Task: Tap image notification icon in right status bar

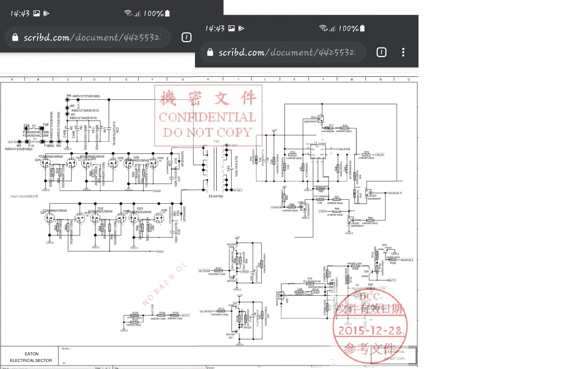Action: pyautogui.click(x=232, y=28)
